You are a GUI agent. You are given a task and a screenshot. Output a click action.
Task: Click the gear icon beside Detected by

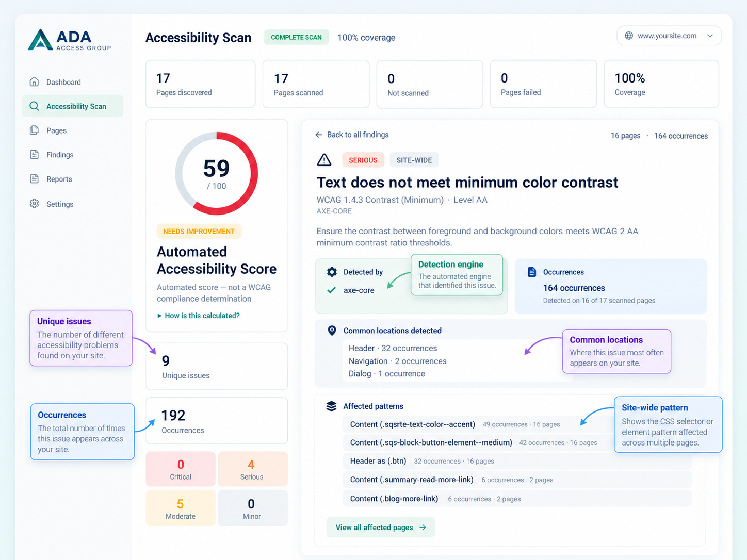click(x=332, y=272)
